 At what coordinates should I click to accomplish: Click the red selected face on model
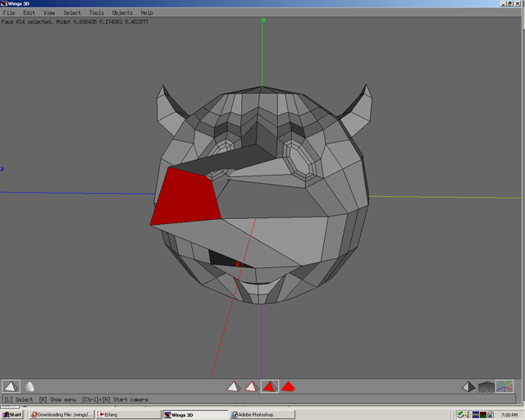[186, 198]
